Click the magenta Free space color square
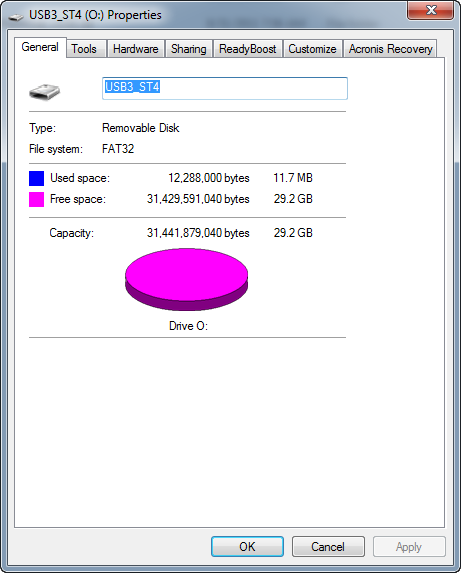 (37, 200)
